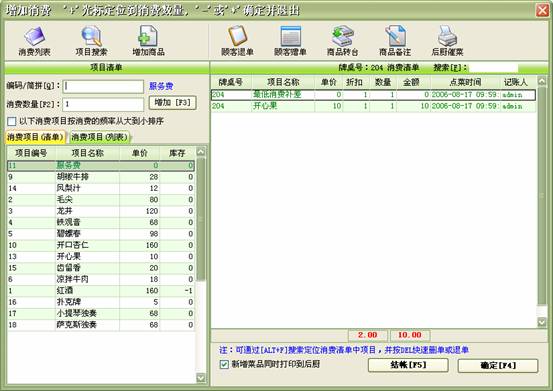Click the 点菜时间 column header
The image size is (553, 391).
466,82
